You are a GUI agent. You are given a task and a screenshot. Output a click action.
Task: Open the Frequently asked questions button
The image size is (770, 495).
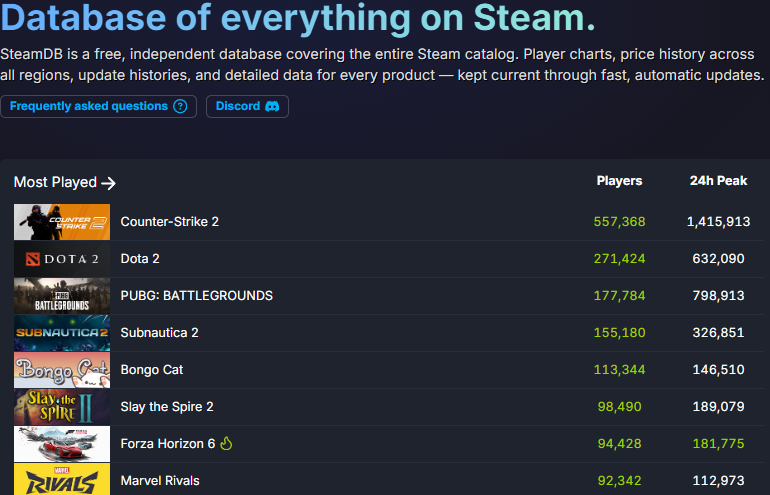98,106
